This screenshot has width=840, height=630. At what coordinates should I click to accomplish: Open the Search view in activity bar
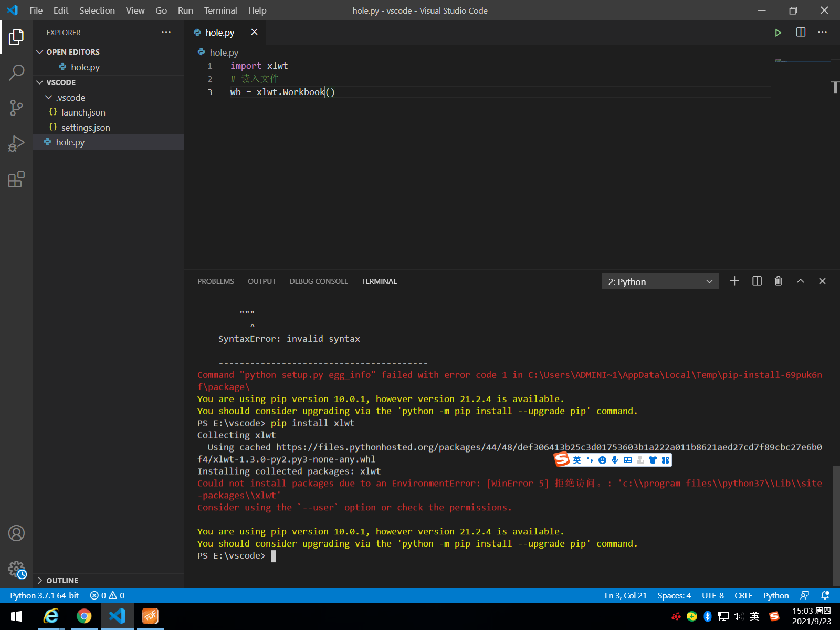point(16,72)
